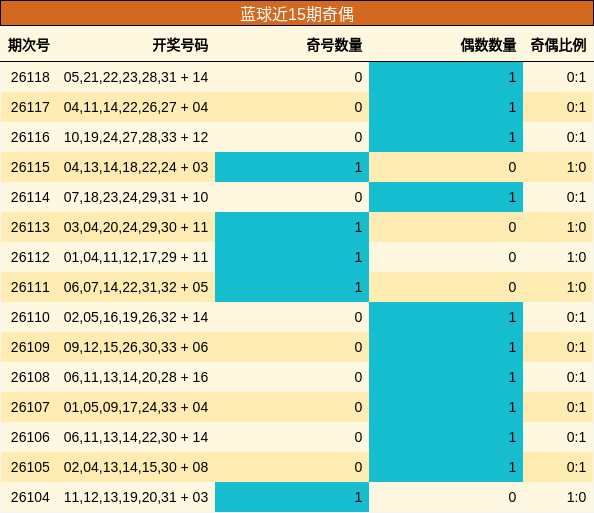Click highlighted even count in row 26118
Viewport: 594px width, 513px height.
446,77
